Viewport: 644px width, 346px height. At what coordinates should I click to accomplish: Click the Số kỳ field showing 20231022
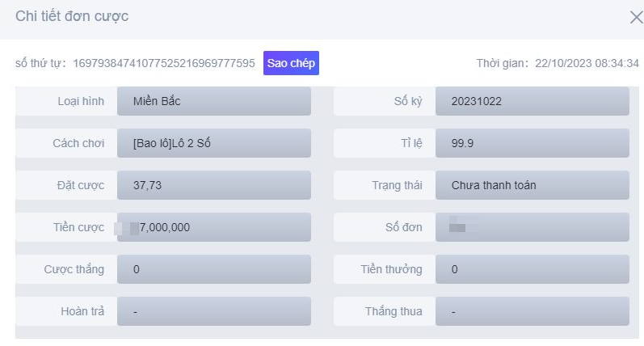[532, 102]
